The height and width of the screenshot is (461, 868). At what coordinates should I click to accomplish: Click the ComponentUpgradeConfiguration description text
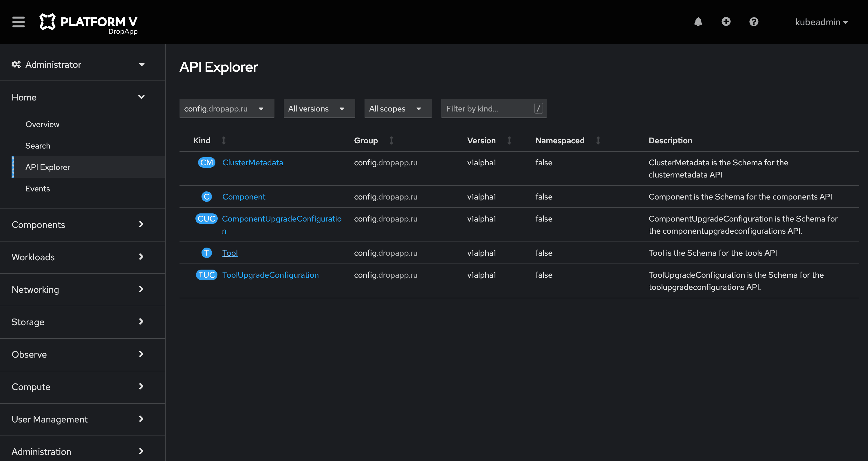[743, 225]
